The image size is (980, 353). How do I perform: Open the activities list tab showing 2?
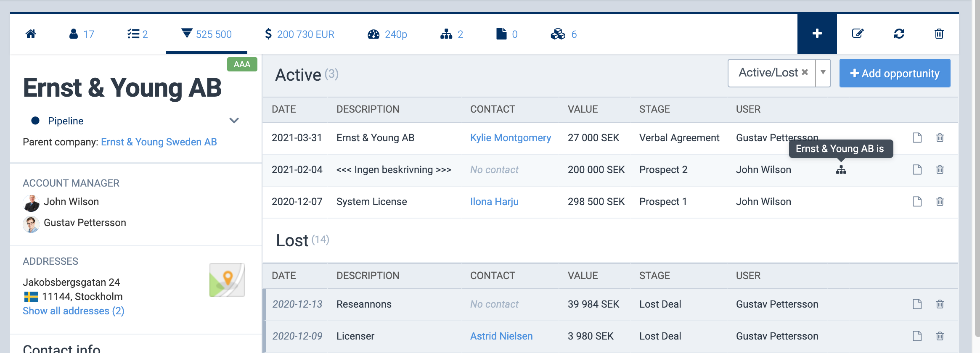(138, 34)
